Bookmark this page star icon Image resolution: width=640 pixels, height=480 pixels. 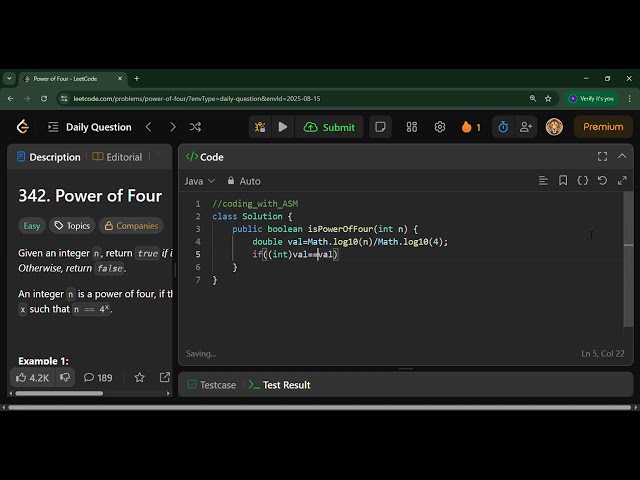click(x=548, y=99)
